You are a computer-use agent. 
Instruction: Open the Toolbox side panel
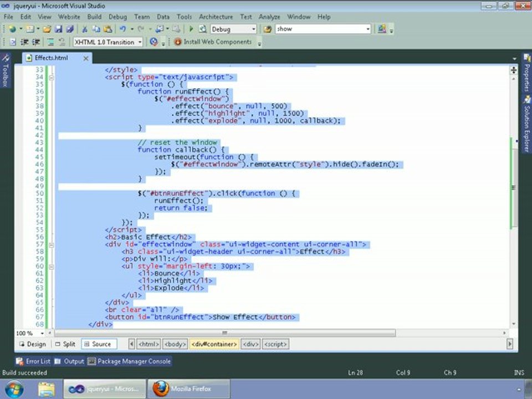tap(5, 70)
